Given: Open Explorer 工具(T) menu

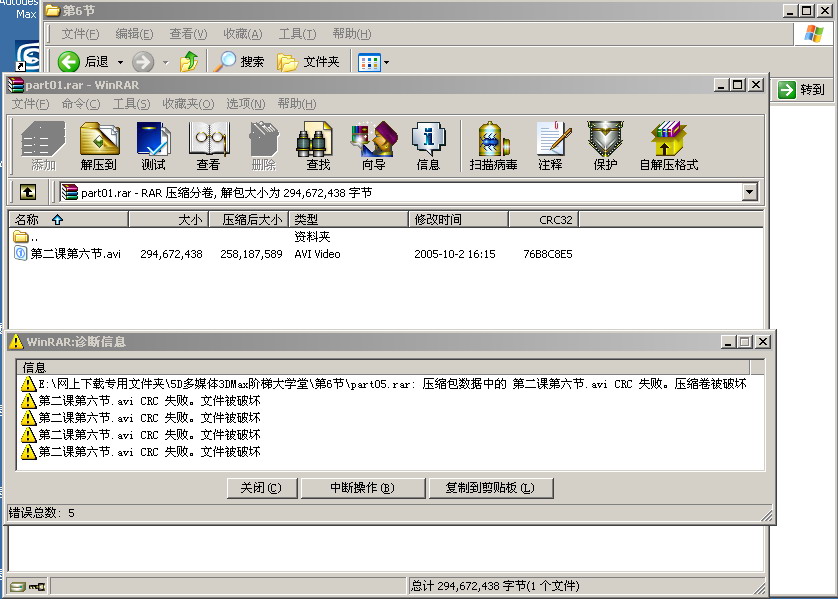Looking at the screenshot, I should (297, 34).
